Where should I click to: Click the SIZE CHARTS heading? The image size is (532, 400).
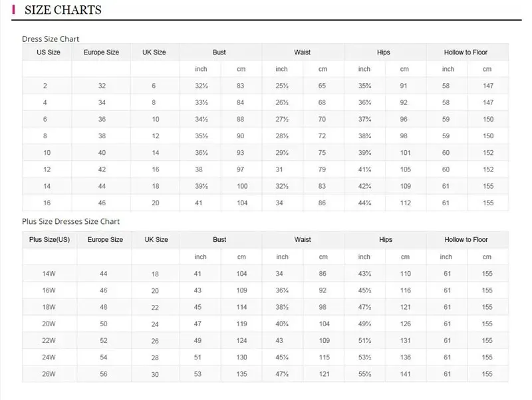63,10
